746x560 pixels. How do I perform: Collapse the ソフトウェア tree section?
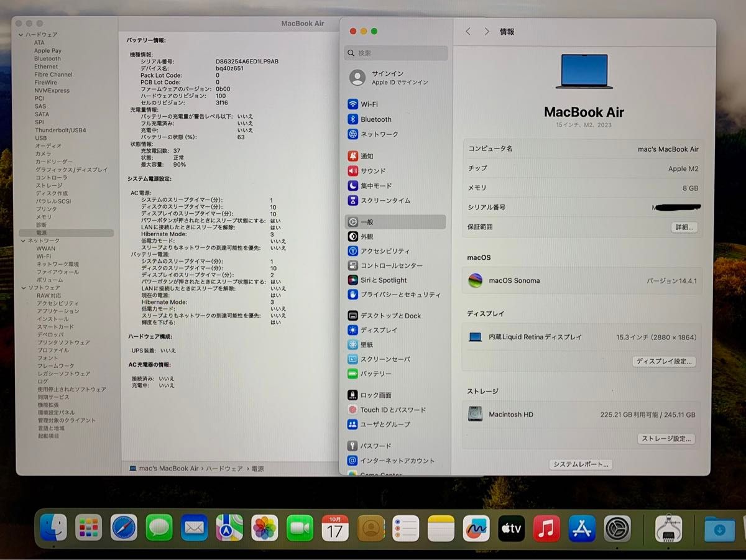pos(23,288)
